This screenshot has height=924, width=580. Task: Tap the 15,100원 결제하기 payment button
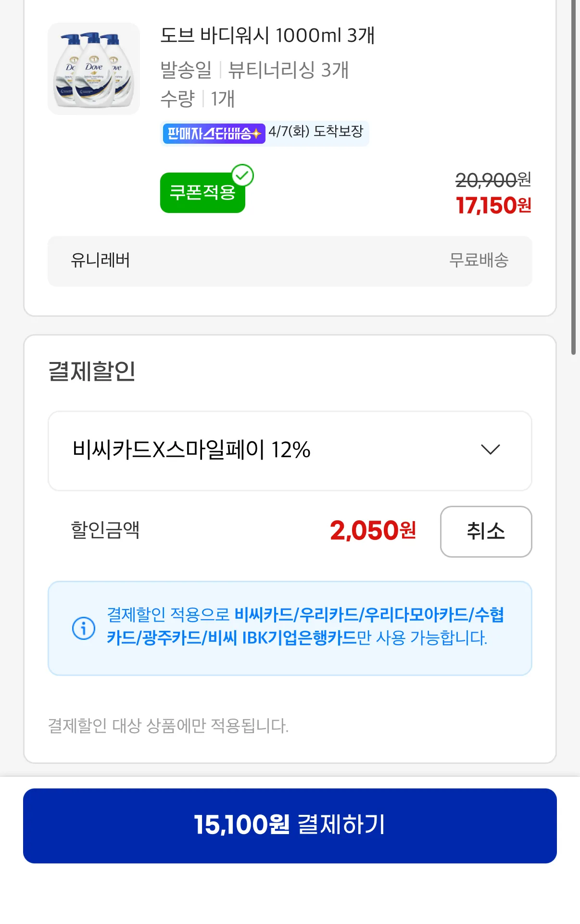[x=290, y=825]
